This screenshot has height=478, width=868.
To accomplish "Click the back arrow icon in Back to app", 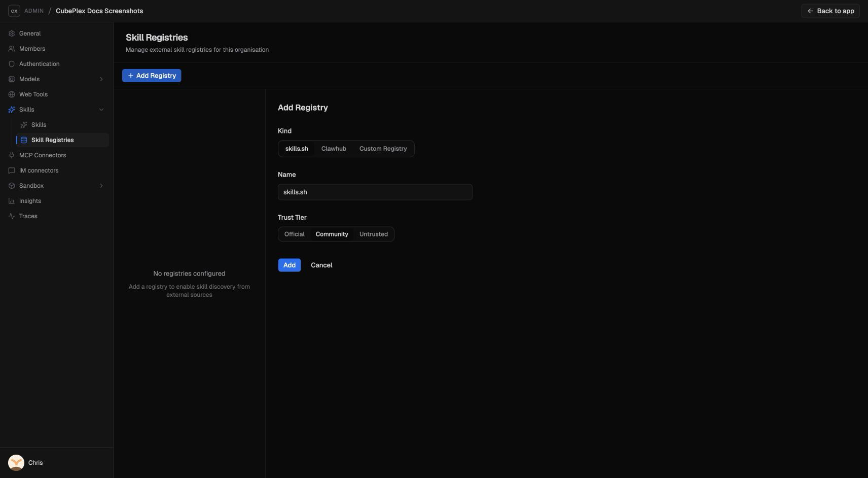I will [x=810, y=11].
